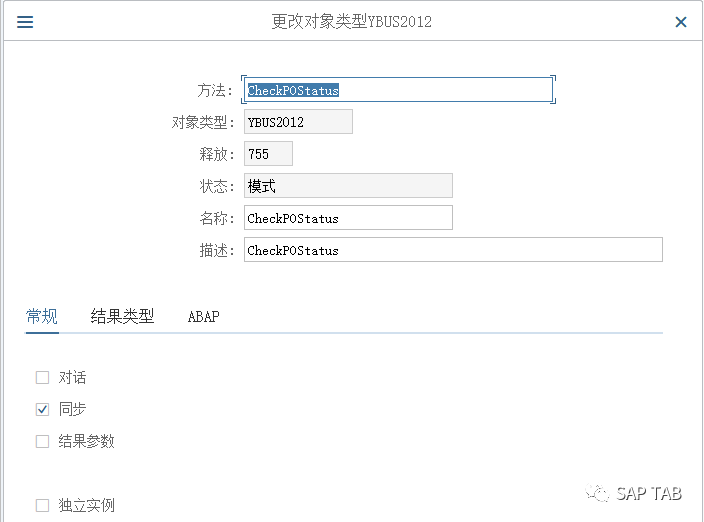
Task: Click the 方法: label
Action: click(215, 90)
